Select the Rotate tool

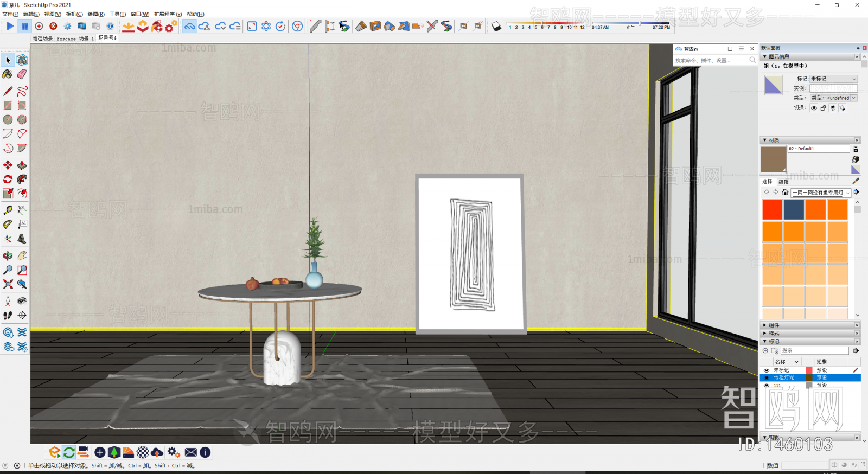(x=8, y=179)
